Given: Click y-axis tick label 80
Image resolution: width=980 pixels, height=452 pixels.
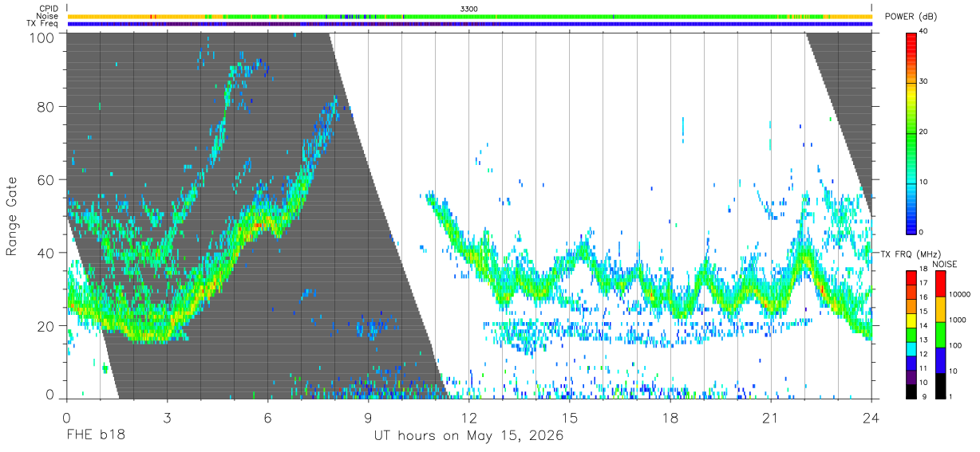Looking at the screenshot, I should click(45, 107).
